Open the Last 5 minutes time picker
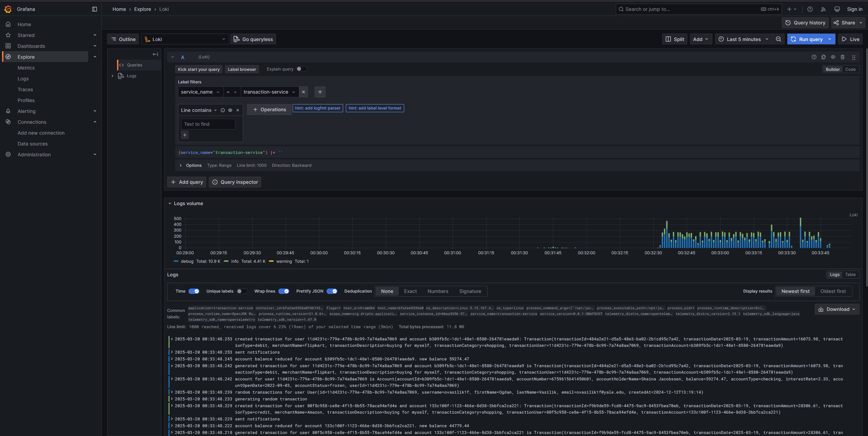Viewport: 868px width, 436px height. point(744,39)
